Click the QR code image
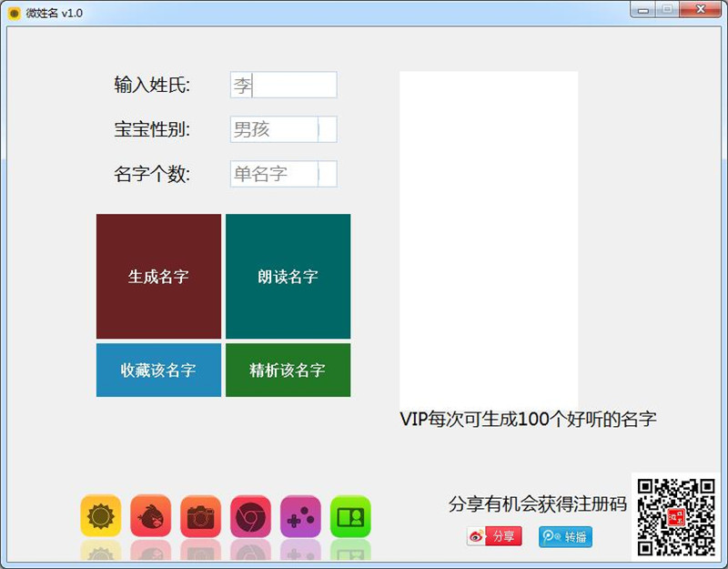The image size is (728, 569). 675,516
